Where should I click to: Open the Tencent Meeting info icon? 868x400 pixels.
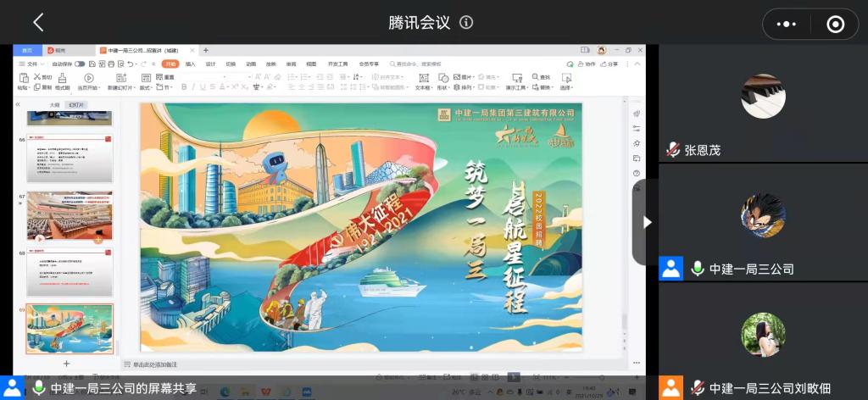(466, 23)
